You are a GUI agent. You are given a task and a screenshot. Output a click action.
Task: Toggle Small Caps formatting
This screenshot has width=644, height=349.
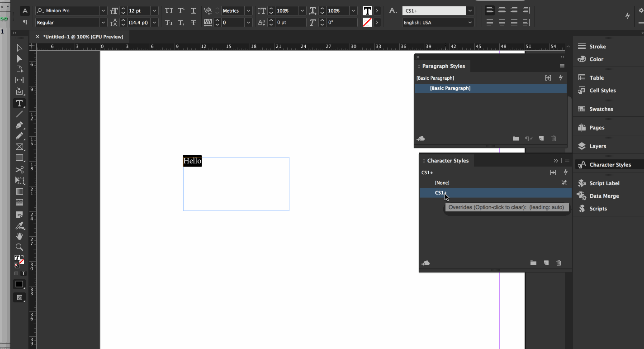(169, 22)
